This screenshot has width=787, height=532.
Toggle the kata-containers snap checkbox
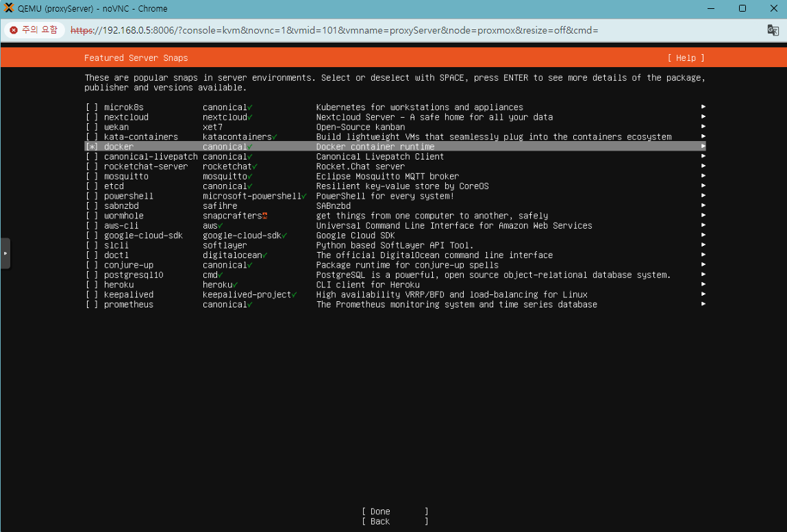click(92, 137)
